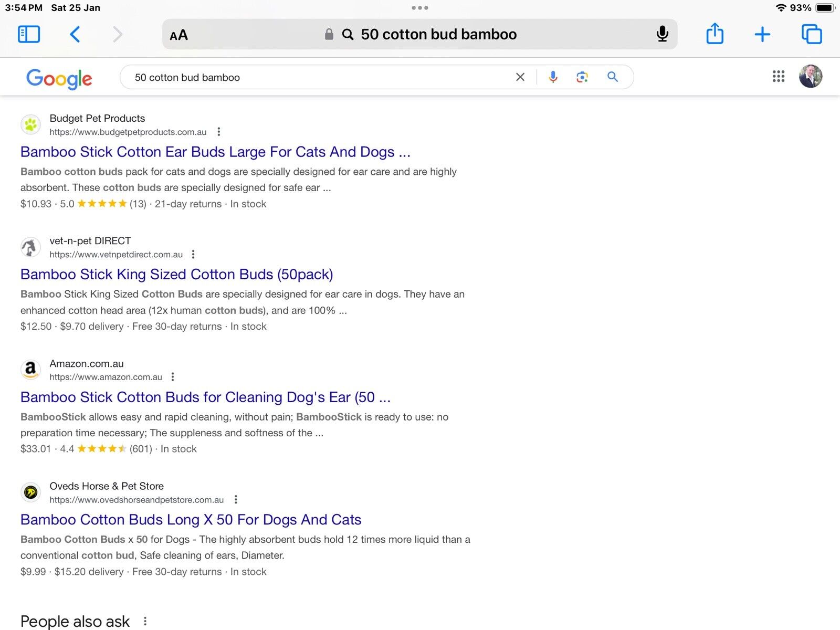The width and height of the screenshot is (840, 630).
Task: Start Google voice search
Action: [x=553, y=77]
